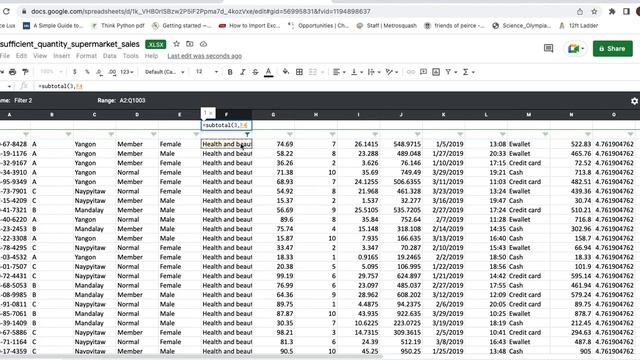Open the text color picker
This screenshot has width=640, height=360.
[268, 72]
